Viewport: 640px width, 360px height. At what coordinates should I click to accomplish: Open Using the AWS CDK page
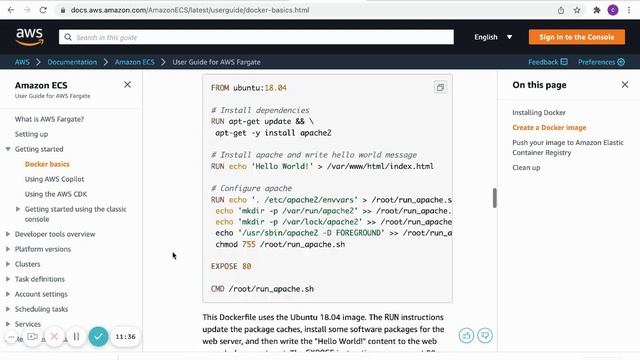(56, 194)
